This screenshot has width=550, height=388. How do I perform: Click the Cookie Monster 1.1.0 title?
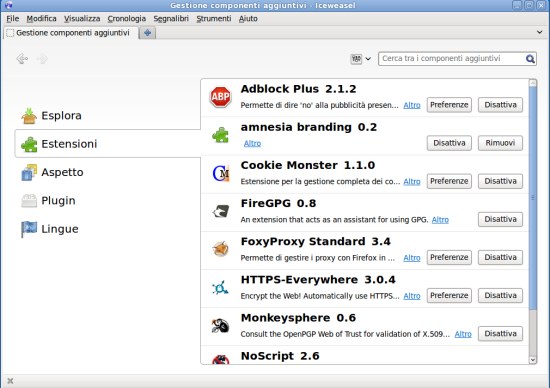[308, 165]
